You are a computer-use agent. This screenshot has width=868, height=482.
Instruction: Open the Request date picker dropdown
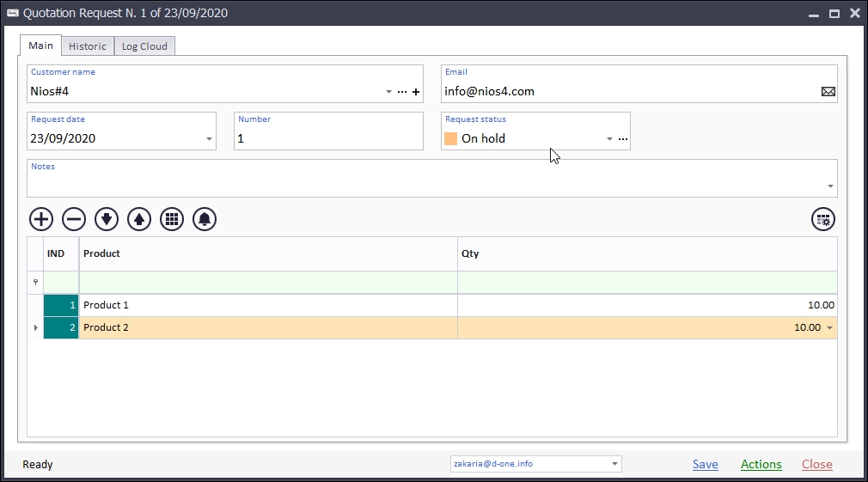(209, 139)
